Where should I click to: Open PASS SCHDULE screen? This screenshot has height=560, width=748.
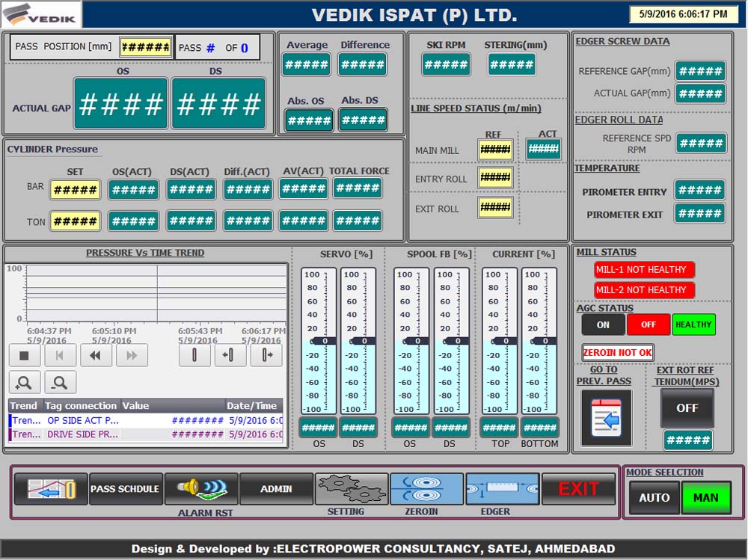click(x=126, y=489)
